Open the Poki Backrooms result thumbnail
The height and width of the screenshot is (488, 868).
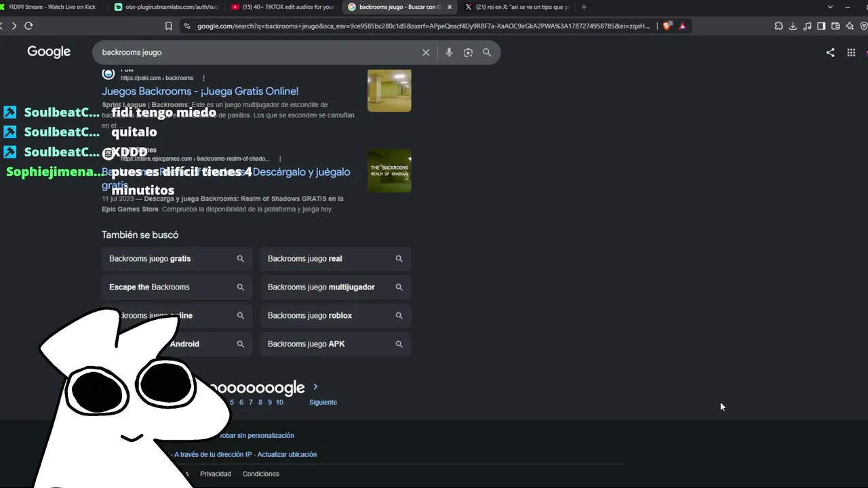(x=389, y=90)
